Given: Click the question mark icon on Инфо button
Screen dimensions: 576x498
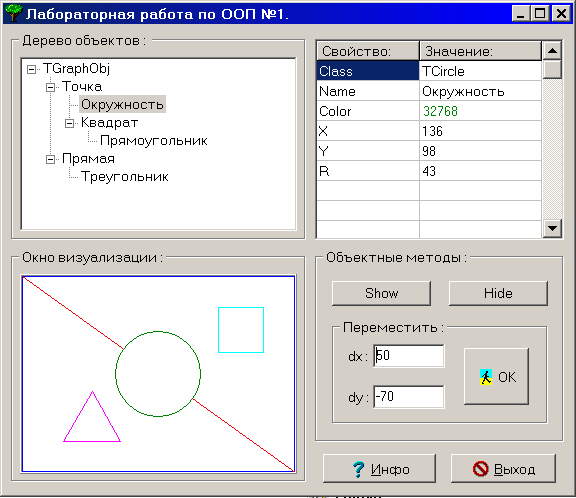Looking at the screenshot, I should click(x=358, y=469).
